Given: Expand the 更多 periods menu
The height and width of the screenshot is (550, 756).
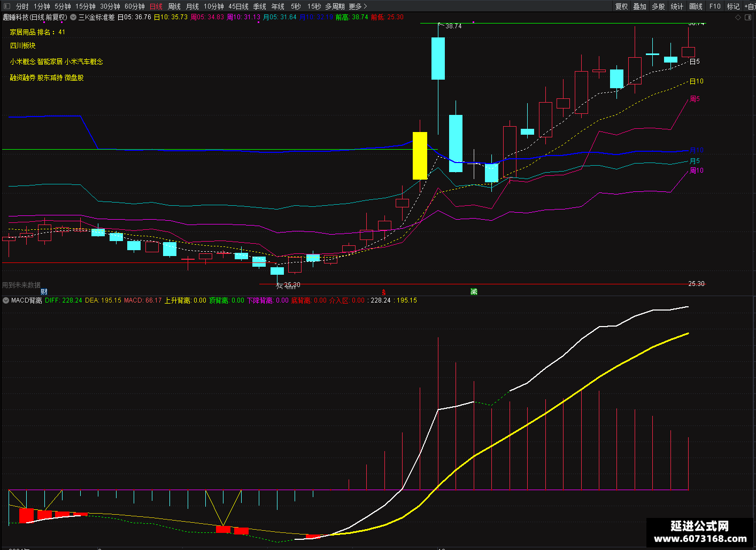Looking at the screenshot, I should (x=358, y=6).
